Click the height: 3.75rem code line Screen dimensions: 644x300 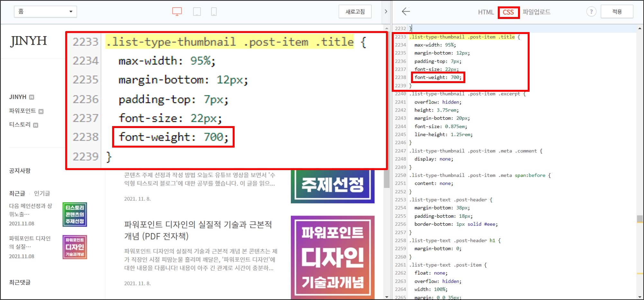point(436,110)
